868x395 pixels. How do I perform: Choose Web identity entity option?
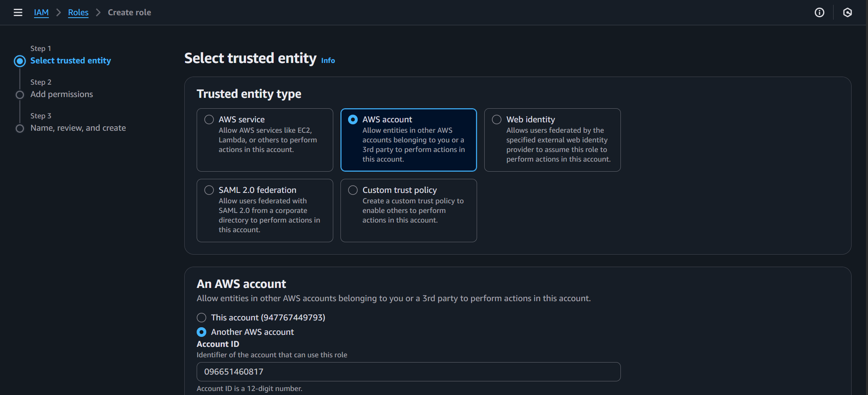point(497,120)
